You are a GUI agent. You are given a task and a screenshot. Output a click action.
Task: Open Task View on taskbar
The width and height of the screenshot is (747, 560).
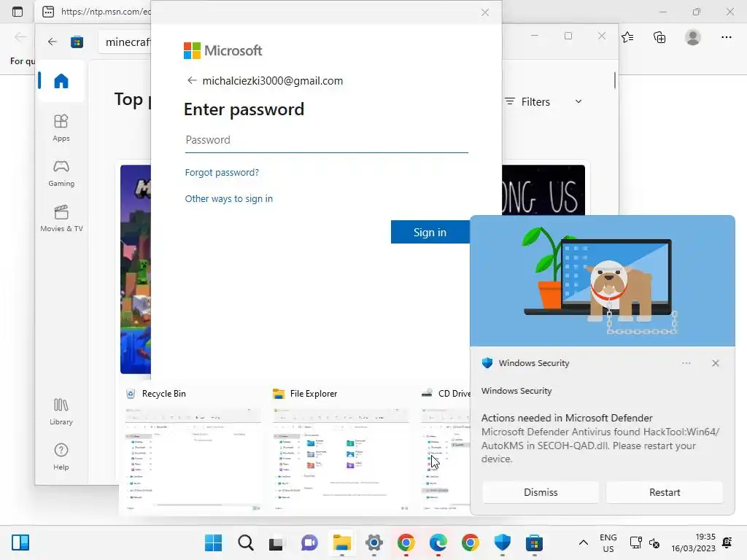(276, 542)
